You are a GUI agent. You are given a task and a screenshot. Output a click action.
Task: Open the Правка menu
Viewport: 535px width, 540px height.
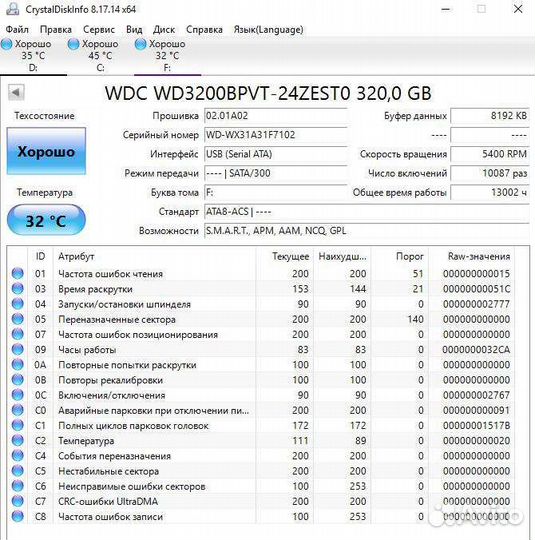56,30
